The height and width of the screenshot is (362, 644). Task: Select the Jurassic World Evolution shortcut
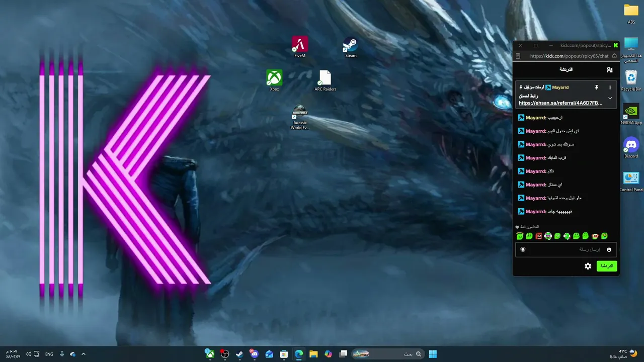pyautogui.click(x=300, y=117)
